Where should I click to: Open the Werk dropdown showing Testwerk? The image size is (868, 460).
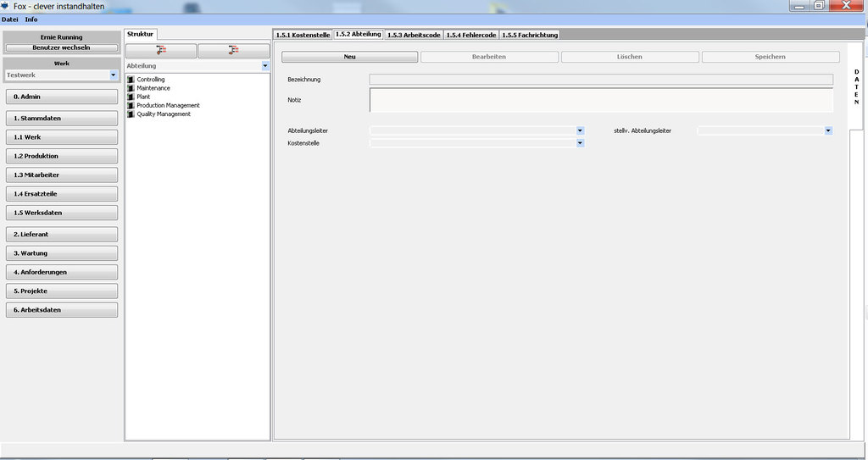point(114,75)
